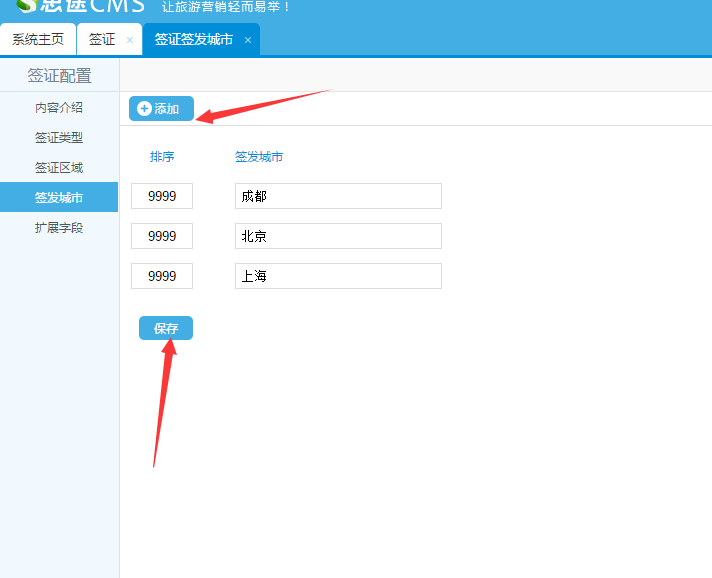This screenshot has width=712, height=578.
Task: Click the 排序 column header
Action: tap(162, 157)
